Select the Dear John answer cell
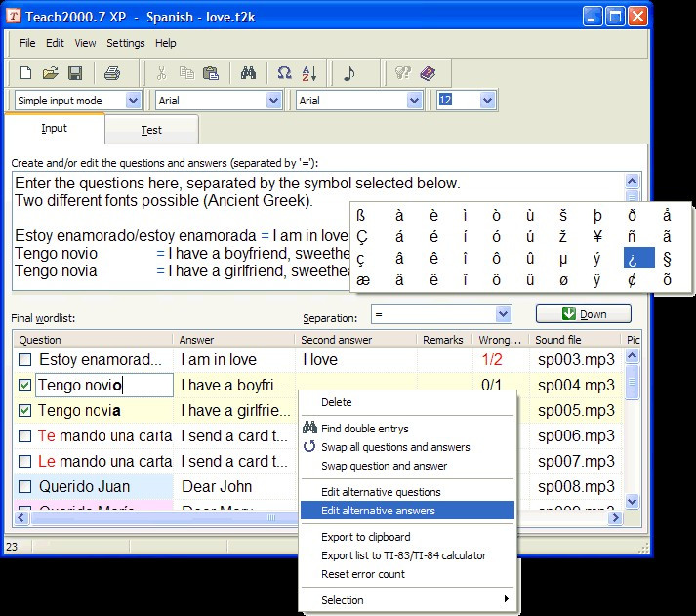Viewport: 696px width, 616px height. (235, 487)
